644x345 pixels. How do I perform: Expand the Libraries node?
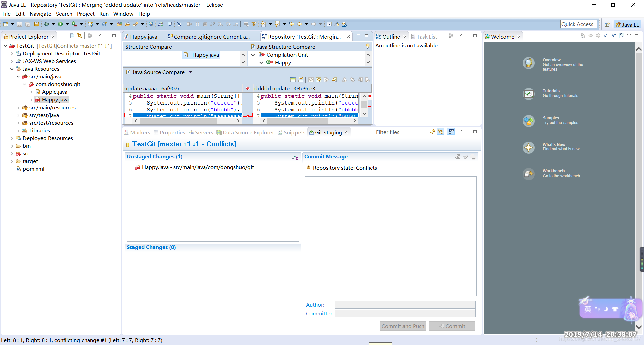(x=18, y=131)
